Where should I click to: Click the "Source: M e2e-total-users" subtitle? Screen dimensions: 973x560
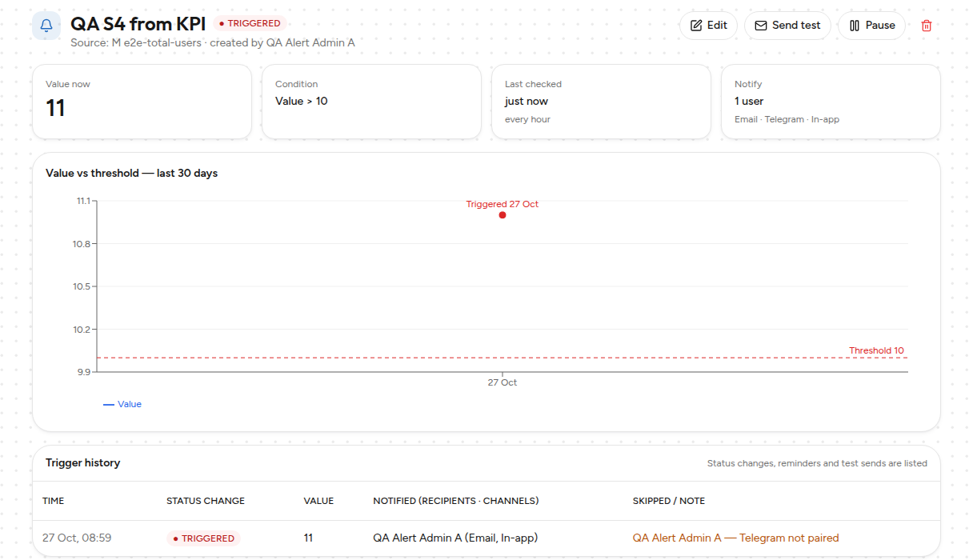[136, 42]
